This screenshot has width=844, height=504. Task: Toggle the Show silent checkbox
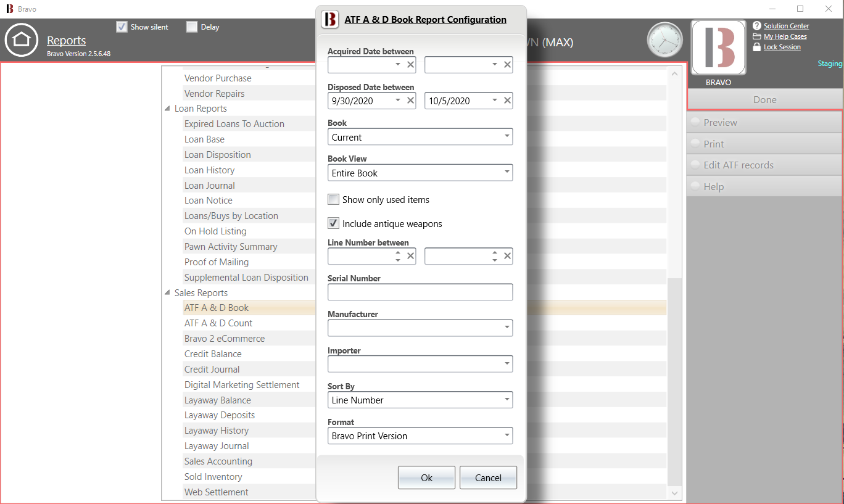click(x=122, y=27)
